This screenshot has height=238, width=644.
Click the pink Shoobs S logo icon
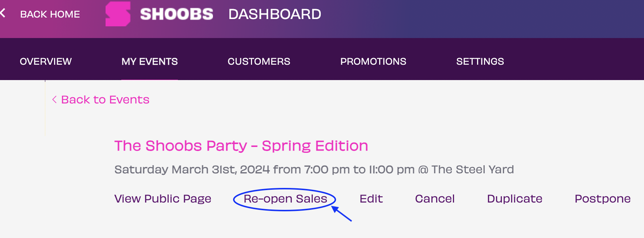(x=118, y=14)
